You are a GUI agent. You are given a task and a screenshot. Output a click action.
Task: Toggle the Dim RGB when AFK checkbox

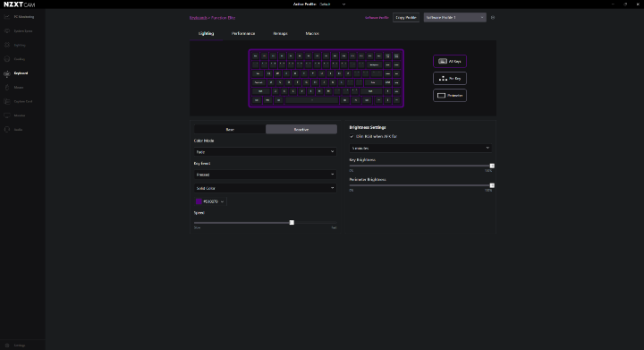pyautogui.click(x=352, y=136)
